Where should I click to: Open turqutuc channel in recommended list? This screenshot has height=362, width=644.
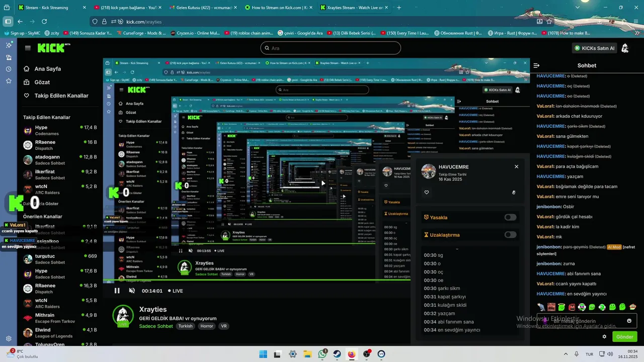tap(60, 259)
